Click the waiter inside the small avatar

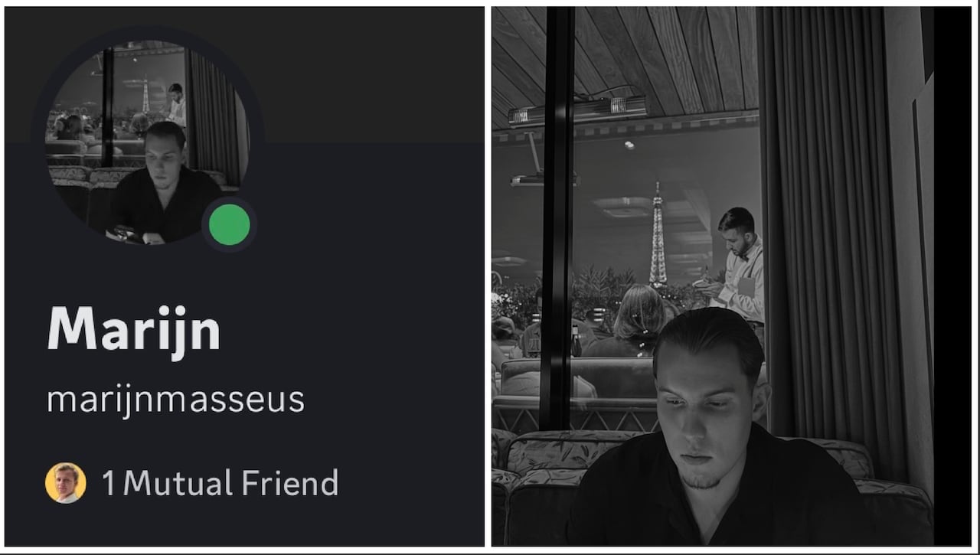point(177,105)
